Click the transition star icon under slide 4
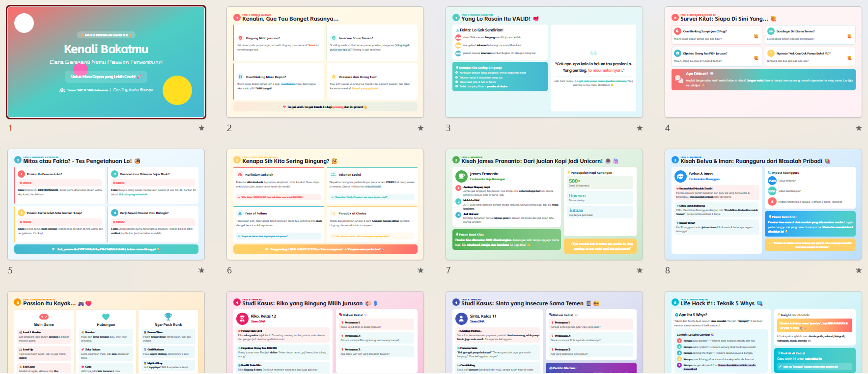Image resolution: width=868 pixels, height=374 pixels. pyautogui.click(x=859, y=128)
